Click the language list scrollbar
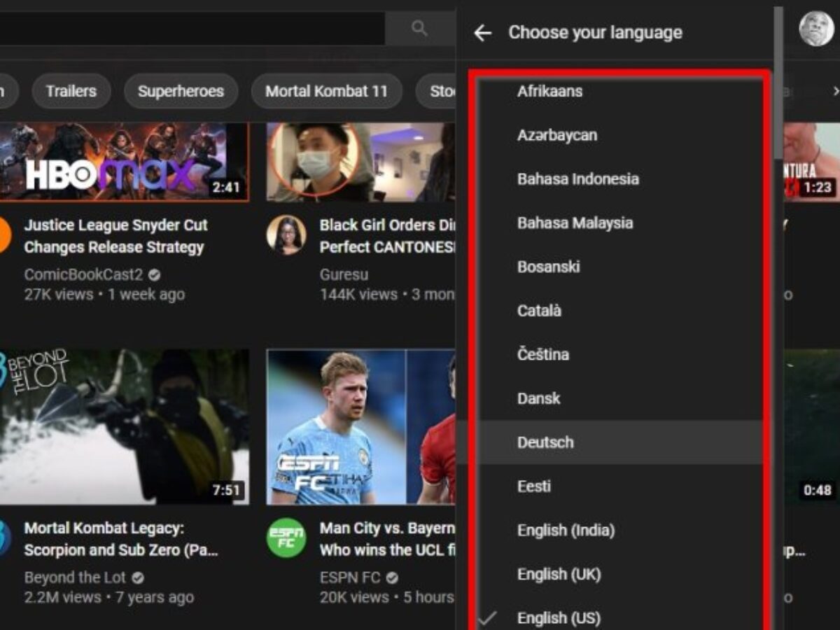Viewport: 840px width, 630px height. pos(778,83)
